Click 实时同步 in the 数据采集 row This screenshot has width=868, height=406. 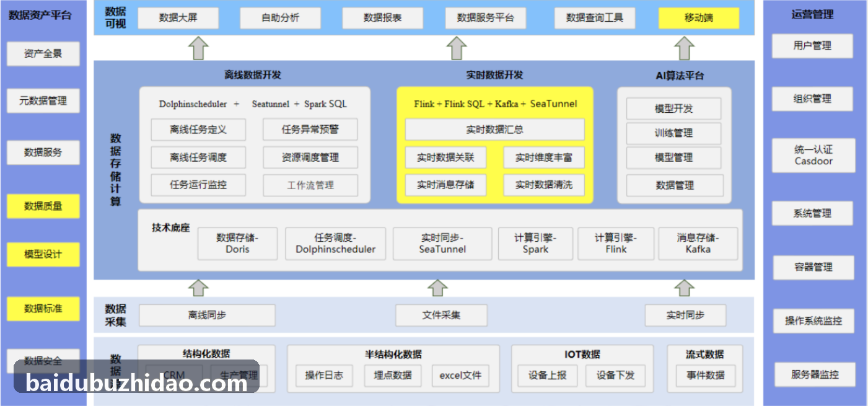point(685,315)
